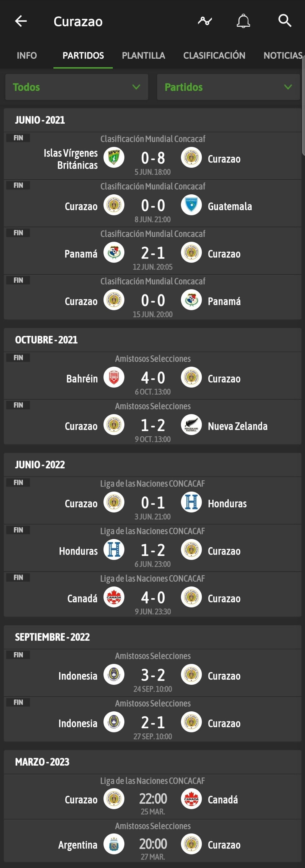Viewport: 305px width, 868px height.
Task: Toggle notifications bell for Curazao
Action: click(x=243, y=21)
